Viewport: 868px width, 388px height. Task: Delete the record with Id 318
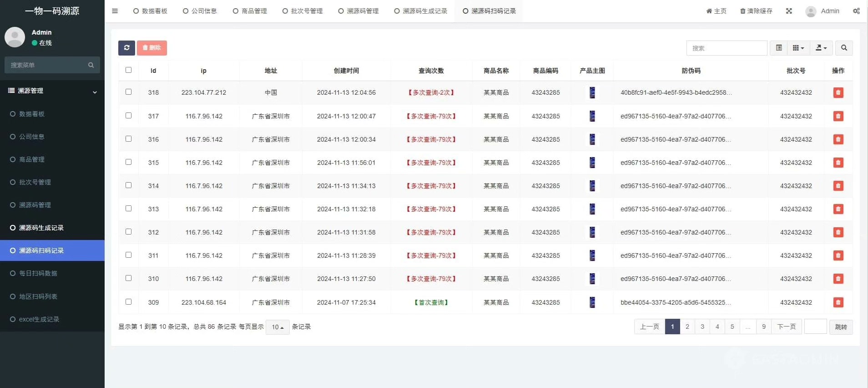coord(838,93)
